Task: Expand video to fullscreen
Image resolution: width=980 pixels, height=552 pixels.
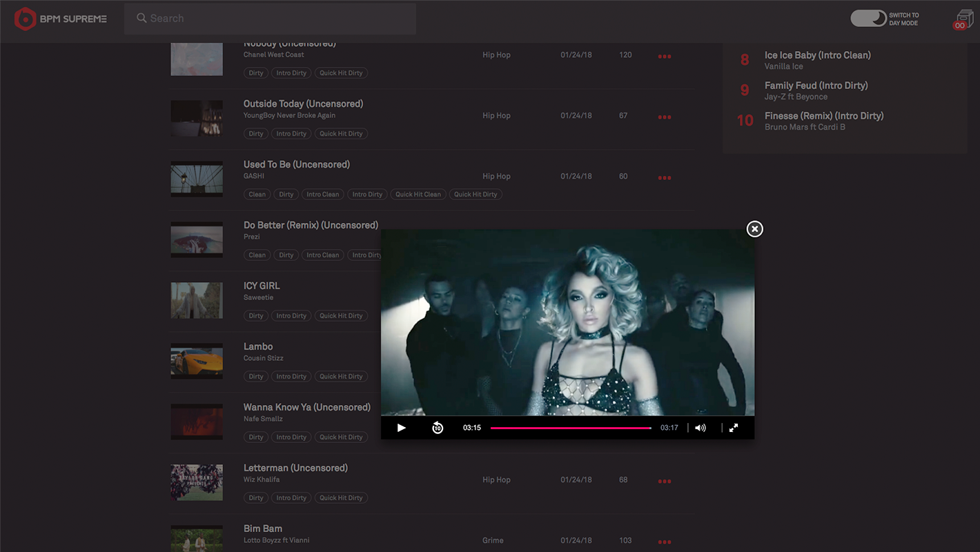Action: [734, 428]
